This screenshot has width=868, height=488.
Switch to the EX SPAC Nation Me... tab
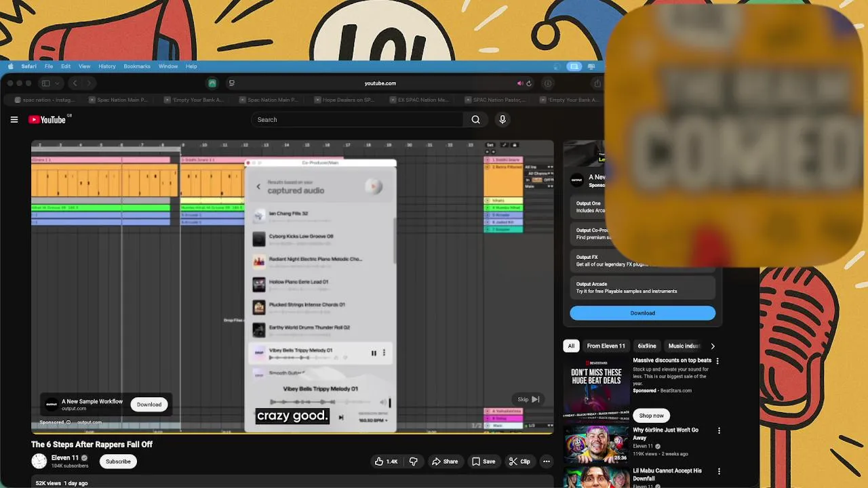(x=419, y=100)
